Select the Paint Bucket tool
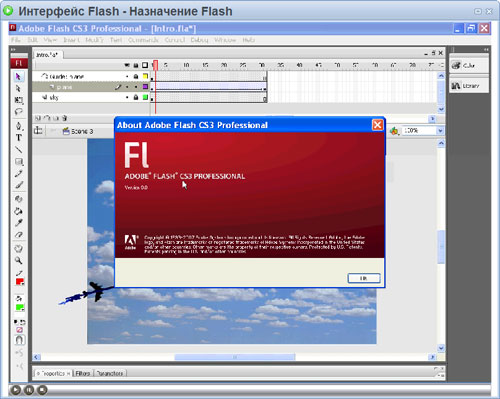 click(x=18, y=211)
